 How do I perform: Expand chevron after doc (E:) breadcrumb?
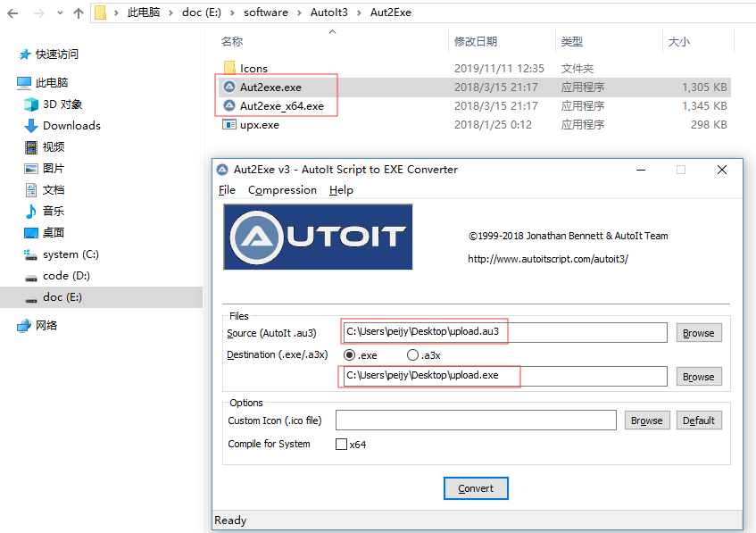coord(232,13)
